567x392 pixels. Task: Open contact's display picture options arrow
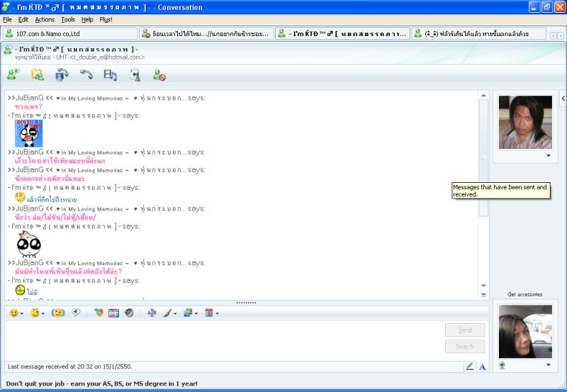[x=548, y=155]
